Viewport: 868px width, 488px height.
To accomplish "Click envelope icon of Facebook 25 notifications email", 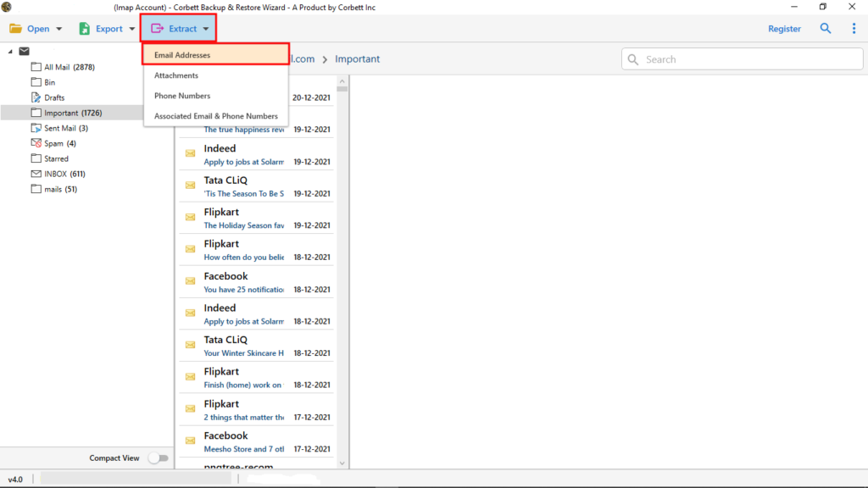I will click(x=191, y=281).
